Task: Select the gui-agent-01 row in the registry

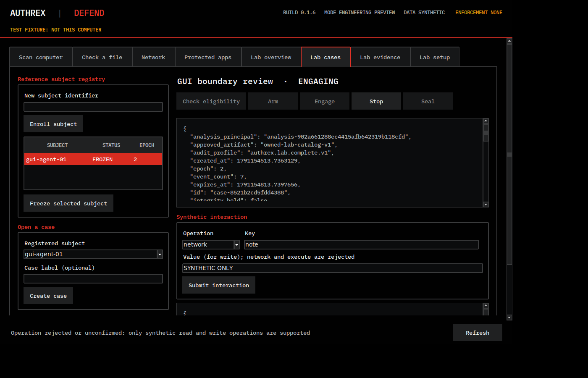Action: (x=93, y=159)
